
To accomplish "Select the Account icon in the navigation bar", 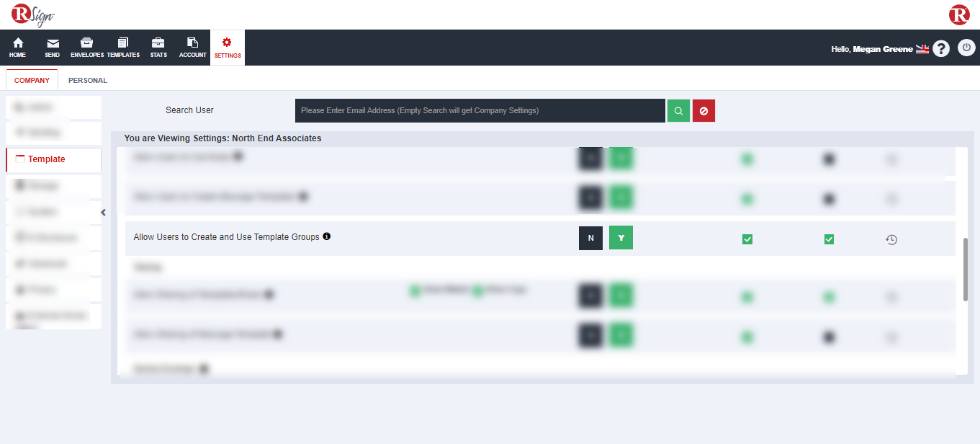I will click(x=192, y=47).
